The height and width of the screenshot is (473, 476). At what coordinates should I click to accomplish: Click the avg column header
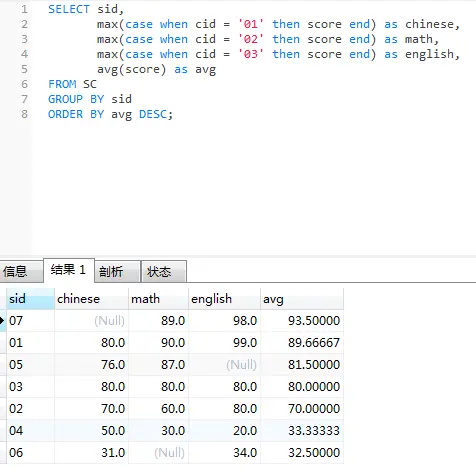click(x=302, y=299)
